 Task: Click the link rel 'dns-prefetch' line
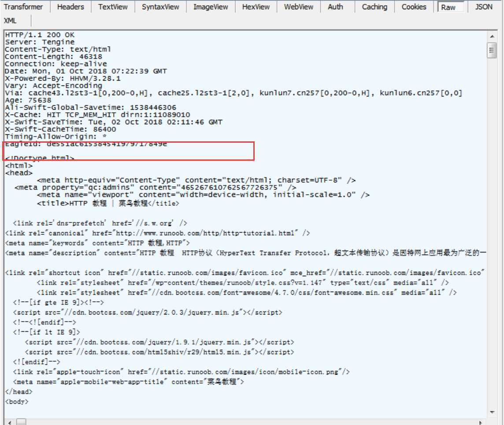pos(100,223)
